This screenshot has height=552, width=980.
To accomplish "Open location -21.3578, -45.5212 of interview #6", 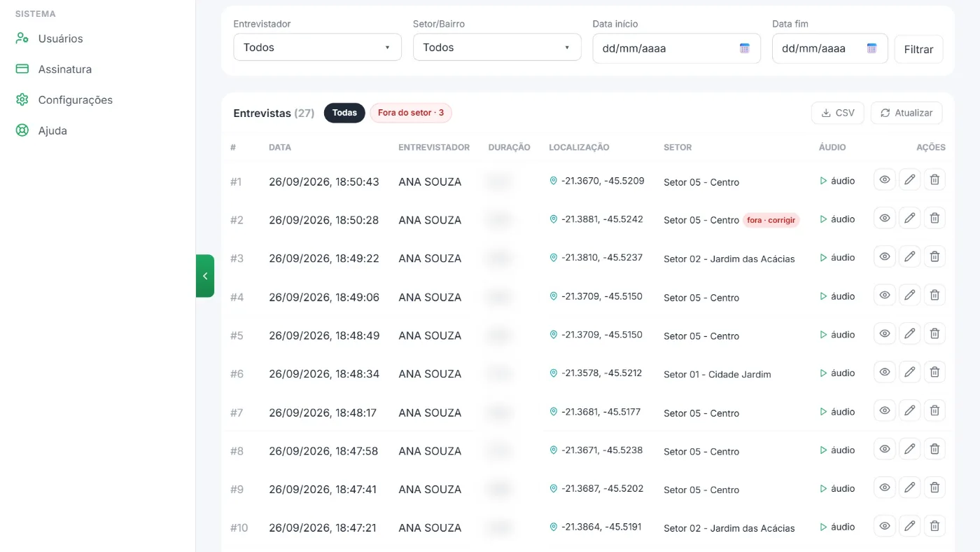I will (596, 373).
